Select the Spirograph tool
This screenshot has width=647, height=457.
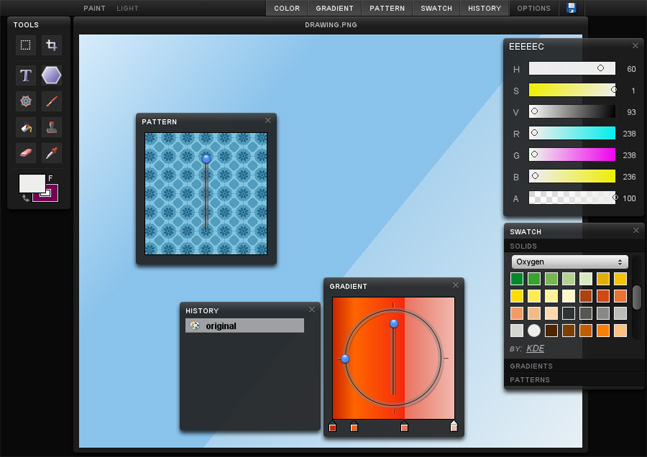[x=26, y=101]
